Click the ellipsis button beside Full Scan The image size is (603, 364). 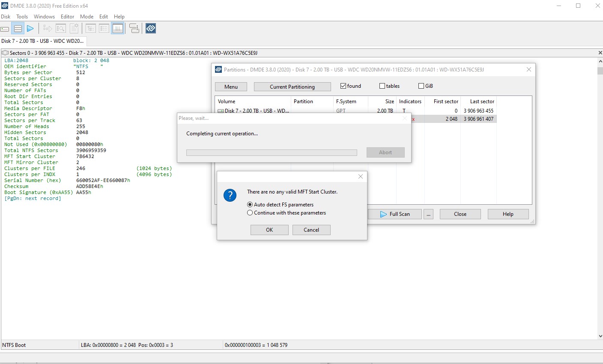point(428,214)
